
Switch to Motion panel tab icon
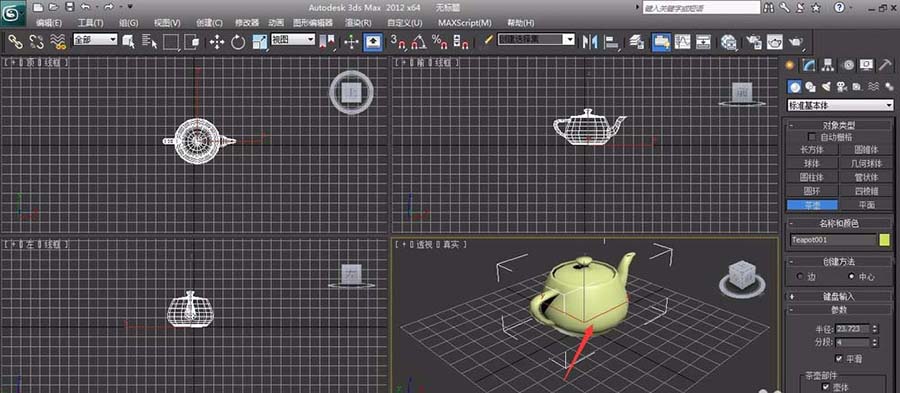pos(847,65)
